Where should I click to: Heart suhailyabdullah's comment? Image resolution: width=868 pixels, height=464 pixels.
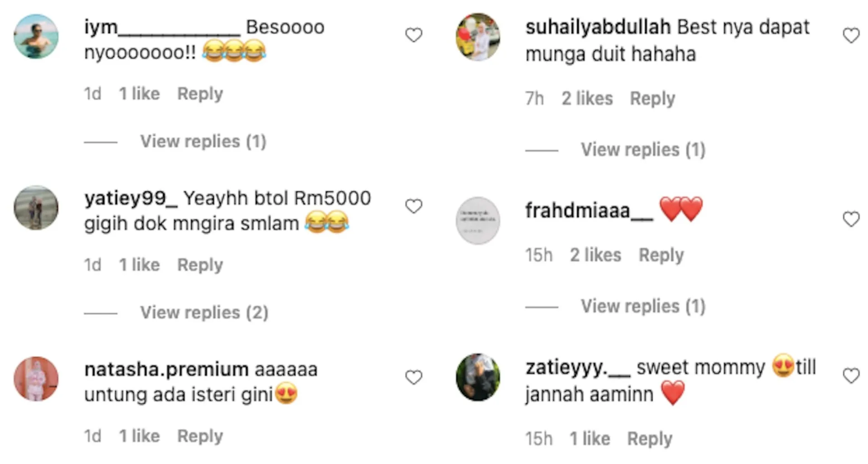tap(851, 35)
